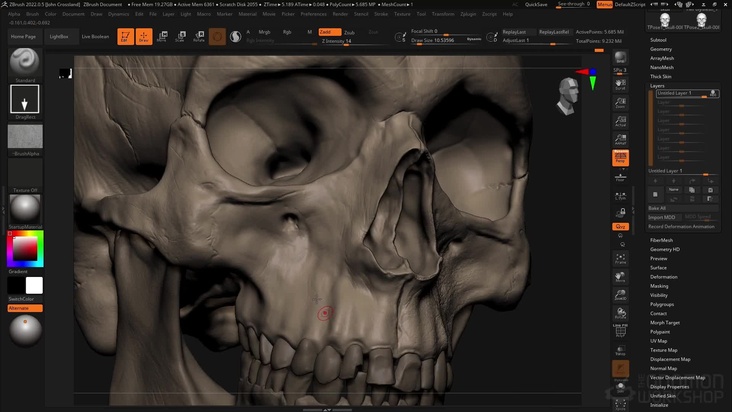The image size is (732, 412).
Task: Enable the Mrgb channel
Action: click(x=264, y=32)
